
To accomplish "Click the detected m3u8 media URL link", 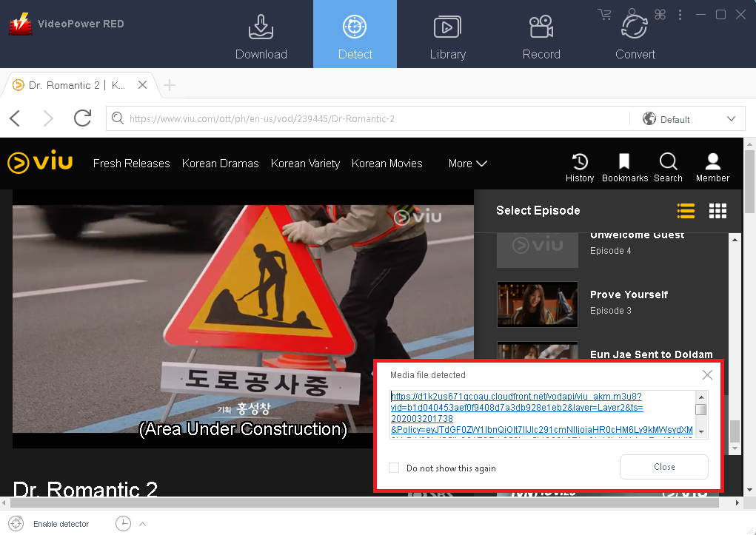I will click(x=542, y=413).
